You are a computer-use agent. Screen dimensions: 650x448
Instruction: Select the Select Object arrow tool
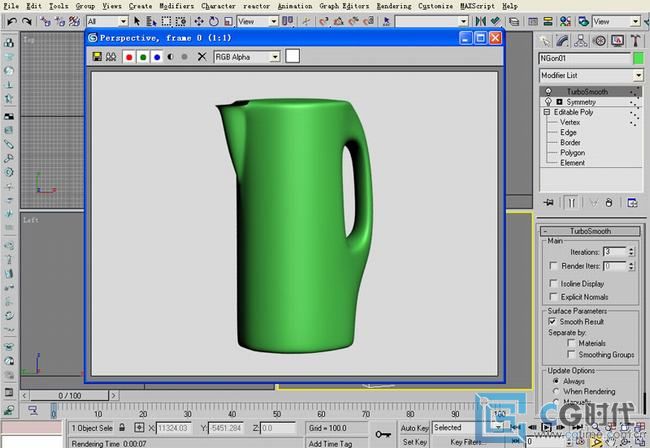click(137, 21)
